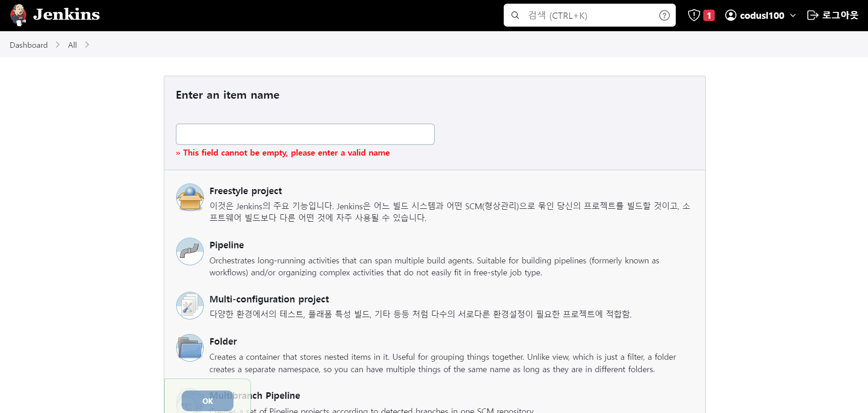Click the Pipeline description starting with Orchestrates
The width and height of the screenshot is (868, 413).
(x=434, y=267)
